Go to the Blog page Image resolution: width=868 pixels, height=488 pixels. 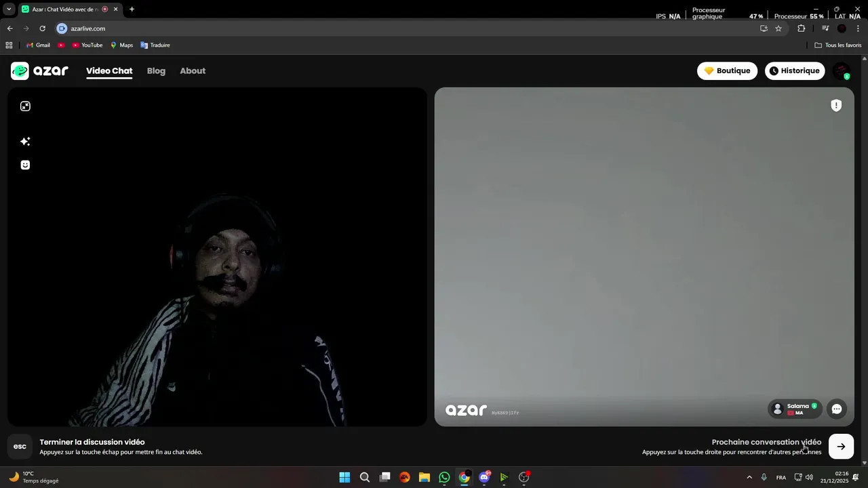click(156, 71)
